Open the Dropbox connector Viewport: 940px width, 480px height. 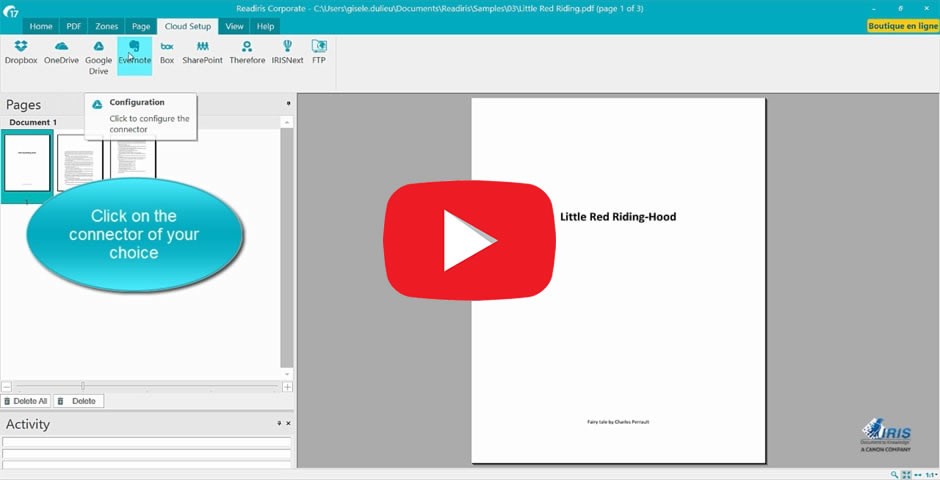tap(21, 53)
